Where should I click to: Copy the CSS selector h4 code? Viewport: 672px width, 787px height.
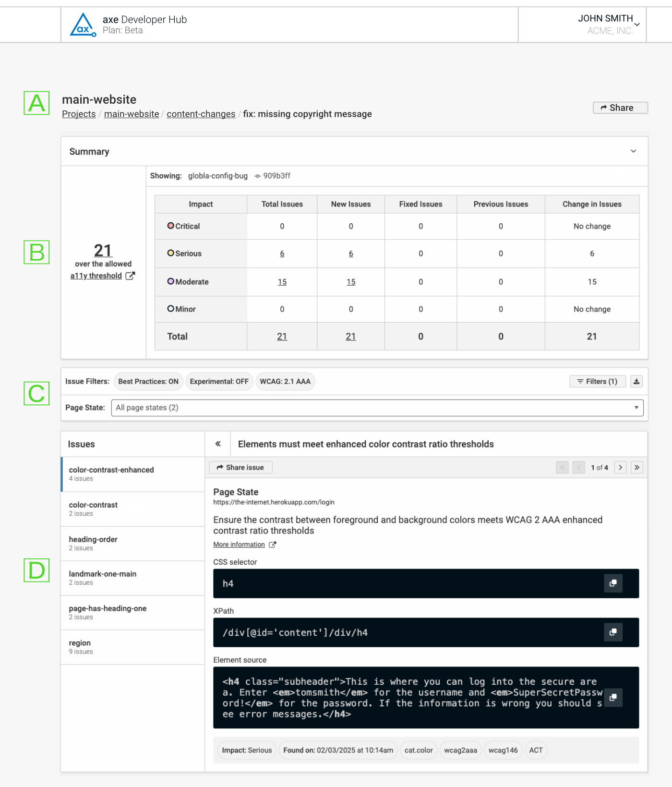click(x=613, y=583)
